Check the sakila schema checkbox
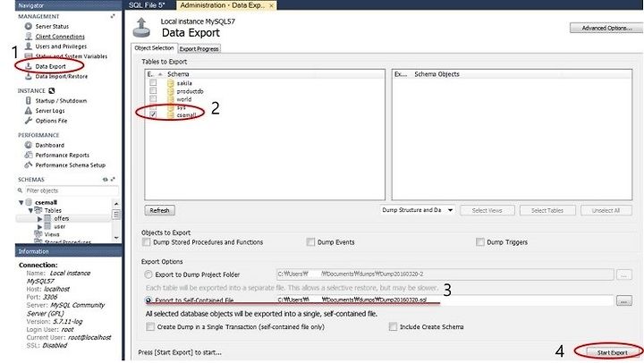Screen dimensions: 644x363 [153, 82]
